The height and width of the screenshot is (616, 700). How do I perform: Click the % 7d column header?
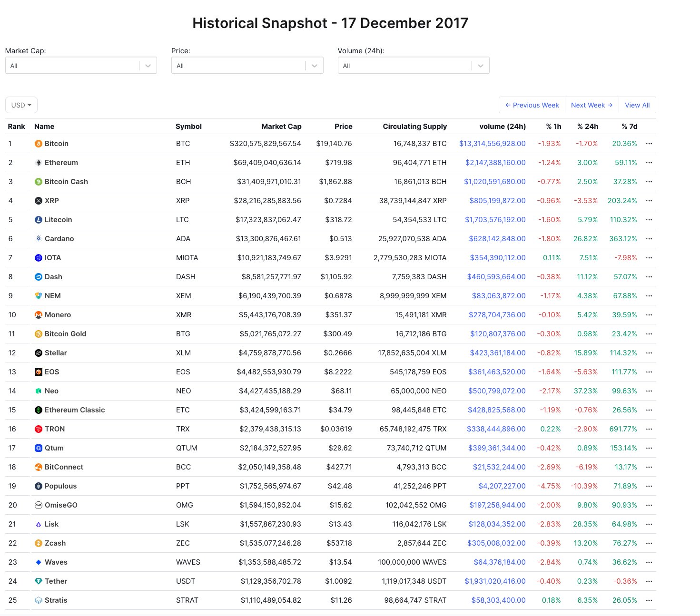tap(630, 127)
